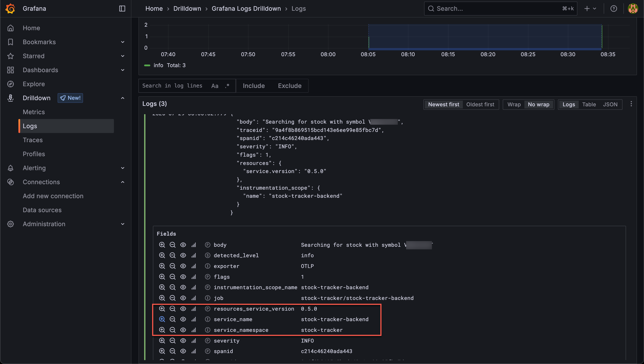Screen dimensions: 644x364
Task: Show stats for service_name field
Action: [194, 319]
